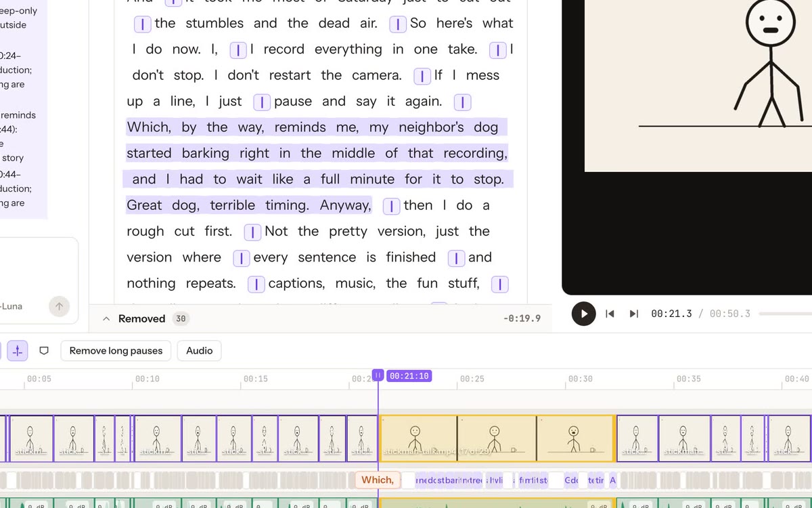The width and height of the screenshot is (812, 508).
Task: Toggle the split clip tool in timeline toolbar
Action: 18,351
